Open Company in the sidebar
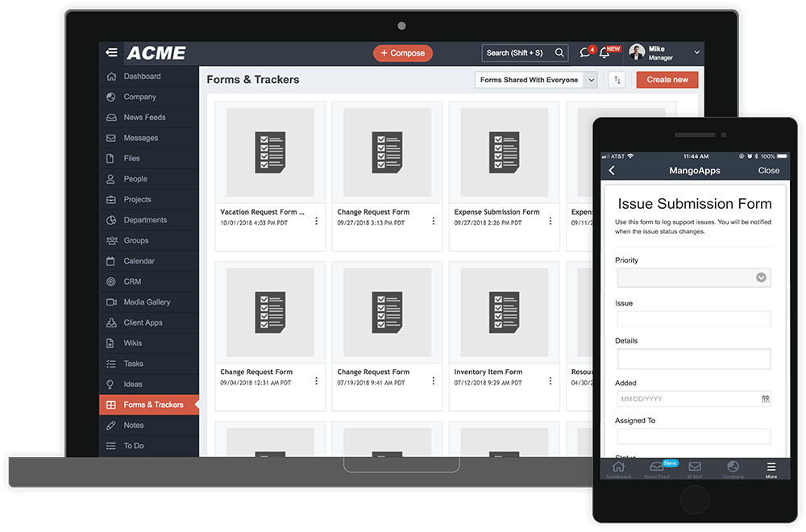 point(148,97)
